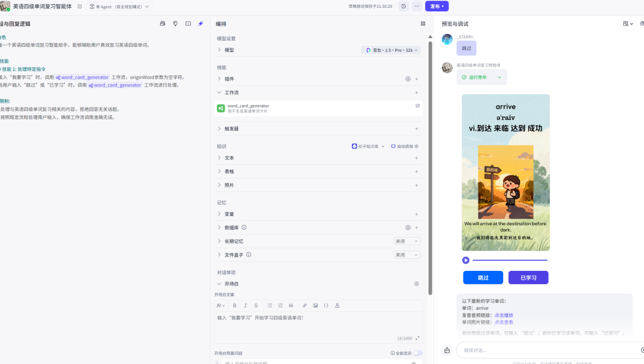Click the 已学习 button in preview chat

click(x=528, y=277)
